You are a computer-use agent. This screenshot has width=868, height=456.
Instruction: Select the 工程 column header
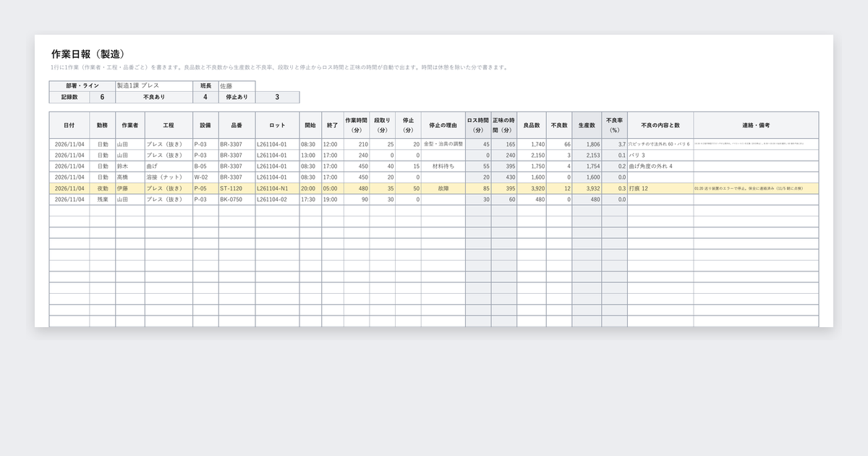(x=169, y=125)
